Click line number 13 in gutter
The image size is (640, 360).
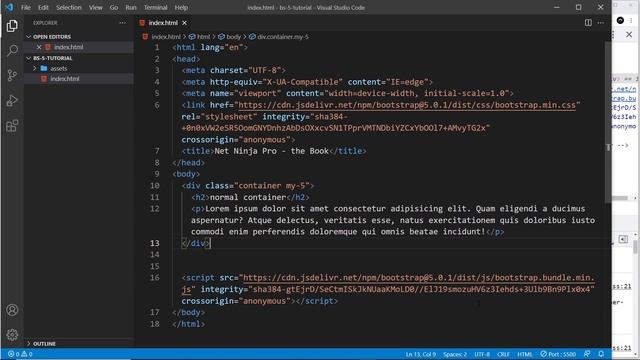(154, 243)
